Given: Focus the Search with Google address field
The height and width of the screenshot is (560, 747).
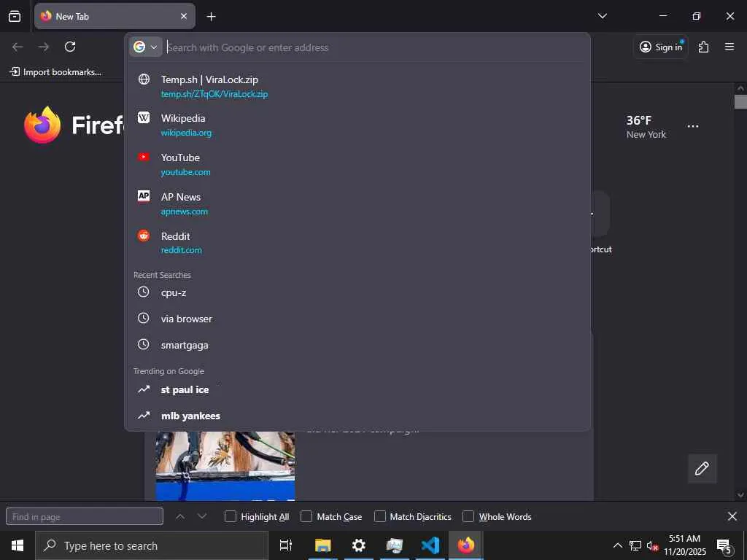Looking at the screenshot, I should pos(374,47).
